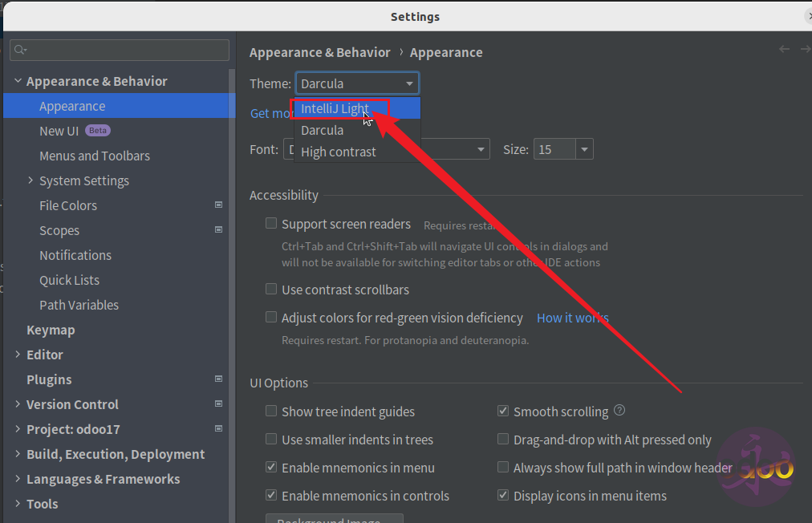
Task: Click the settings tree vertical scrollbar
Action: coord(232,295)
